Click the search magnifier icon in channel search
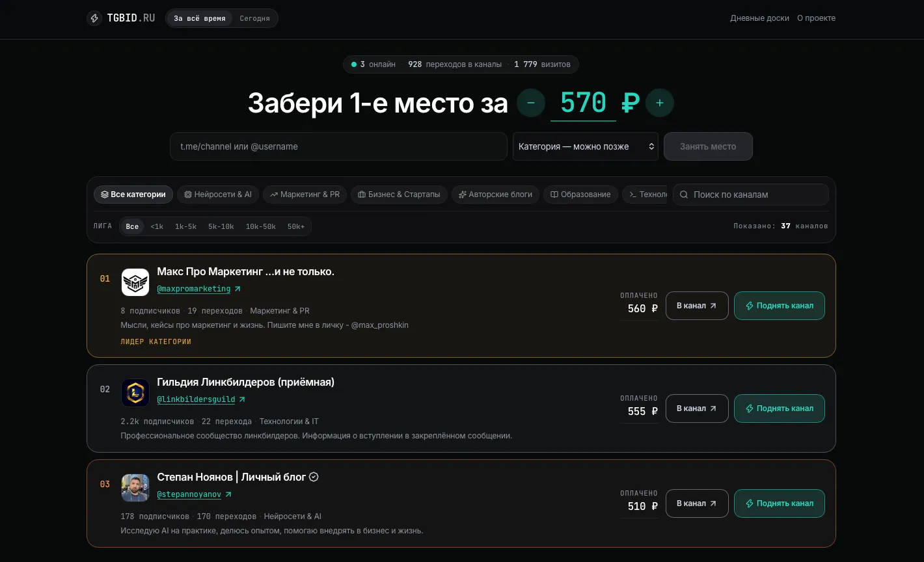 [x=685, y=194]
